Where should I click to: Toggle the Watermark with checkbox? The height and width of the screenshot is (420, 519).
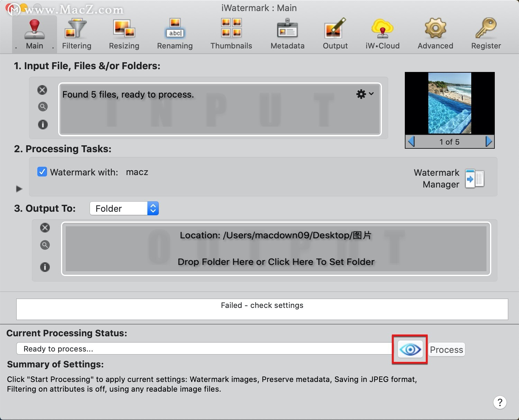pos(42,172)
